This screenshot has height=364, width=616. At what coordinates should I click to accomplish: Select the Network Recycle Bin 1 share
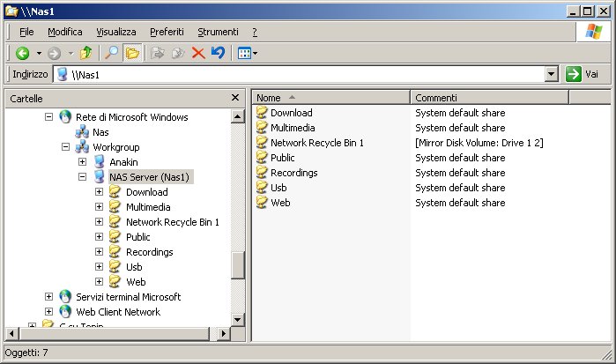click(316, 143)
